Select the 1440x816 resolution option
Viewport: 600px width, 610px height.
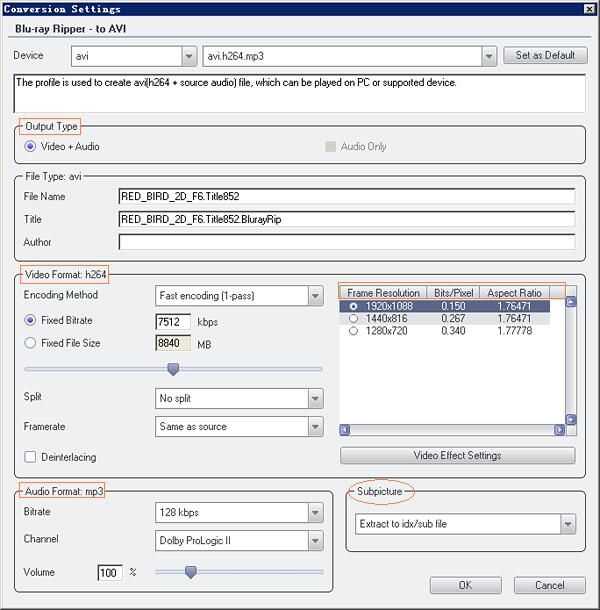(353, 319)
